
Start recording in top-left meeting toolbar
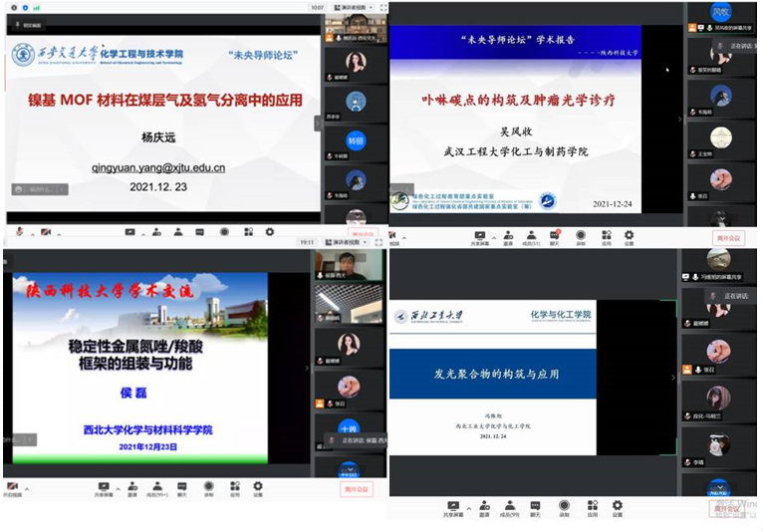[x=224, y=232]
